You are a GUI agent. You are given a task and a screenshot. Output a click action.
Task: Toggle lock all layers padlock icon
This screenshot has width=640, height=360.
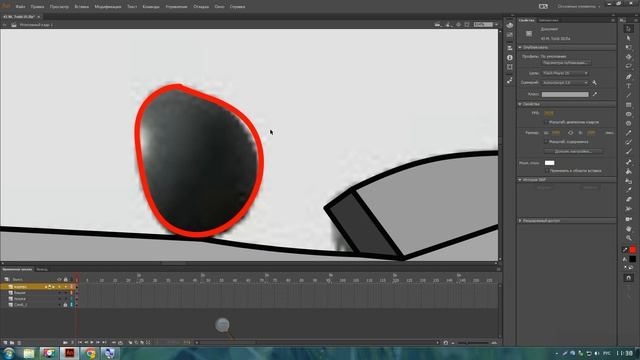coord(65,280)
